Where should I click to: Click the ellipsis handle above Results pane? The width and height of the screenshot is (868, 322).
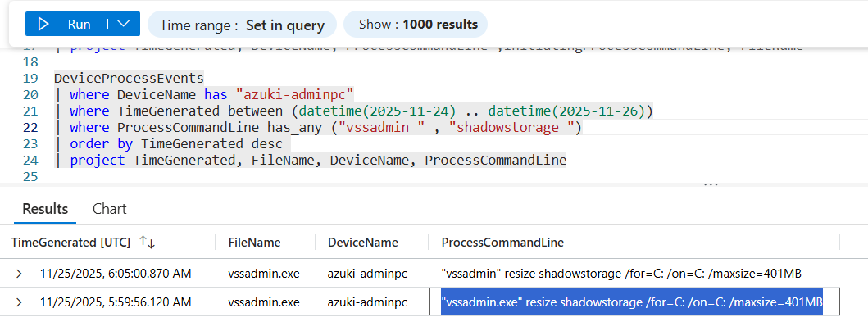711,184
